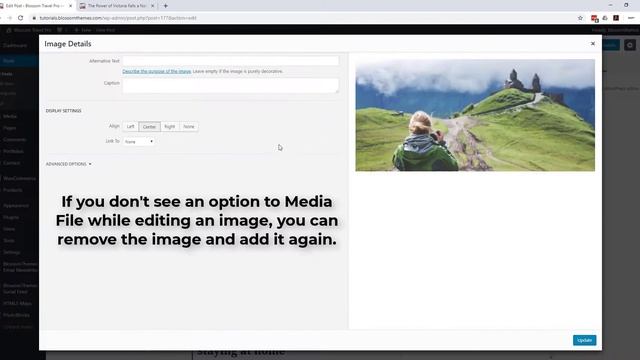Open a new browser tab
Viewport: 640px width, 360px height.
(166, 6)
